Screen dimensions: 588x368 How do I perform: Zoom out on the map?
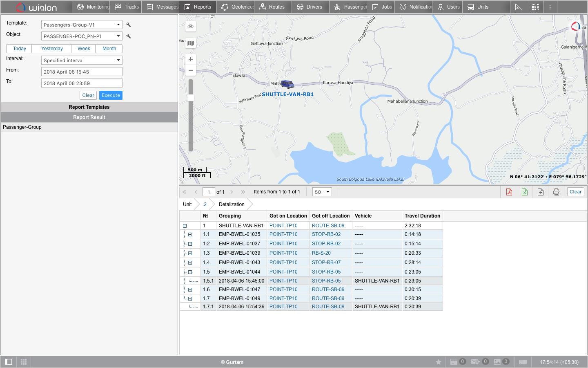[191, 70]
